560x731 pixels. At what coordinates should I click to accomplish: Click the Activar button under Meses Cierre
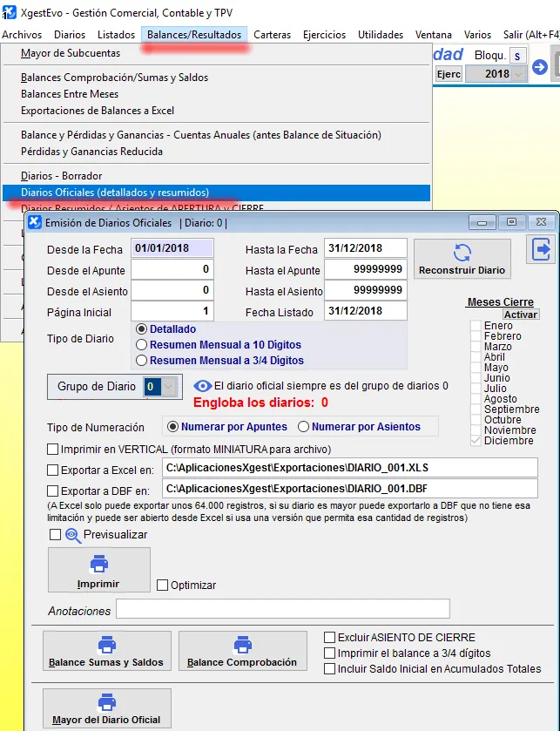pyautogui.click(x=521, y=315)
